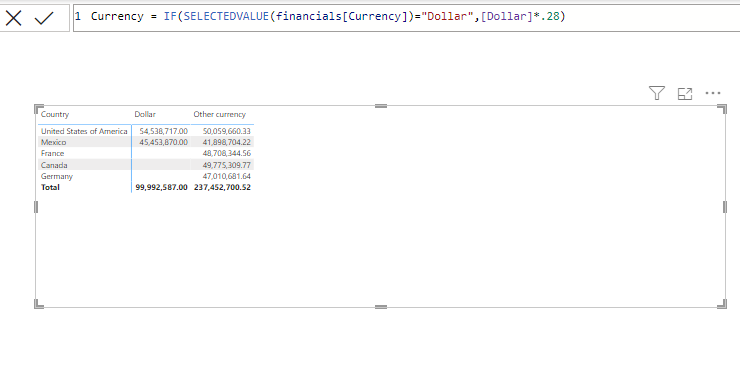Grab the left-middle resize handle of visual
740x380 pixels.
click(36, 207)
